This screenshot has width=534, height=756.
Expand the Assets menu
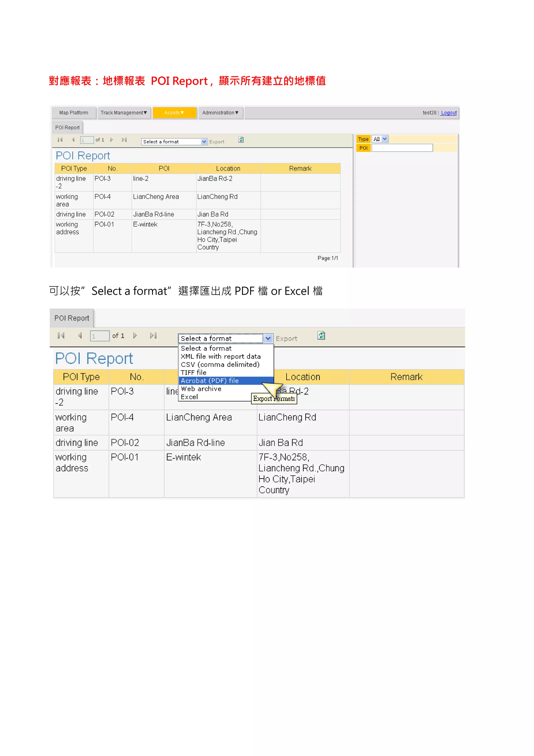coord(174,113)
